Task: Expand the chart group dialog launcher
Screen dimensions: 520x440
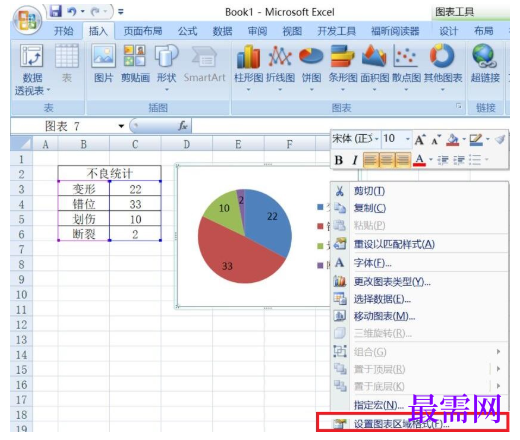Action: (x=459, y=106)
